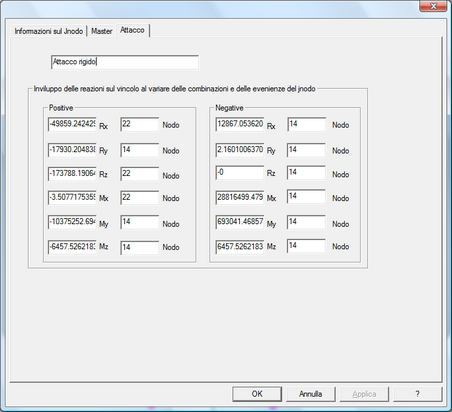Click the Positive Mx node number field
Image resolution: width=452 pixels, height=412 pixels.
(140, 198)
